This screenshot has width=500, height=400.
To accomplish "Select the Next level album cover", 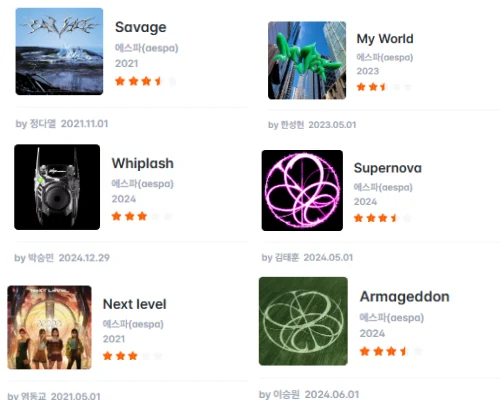I will coord(49,327).
